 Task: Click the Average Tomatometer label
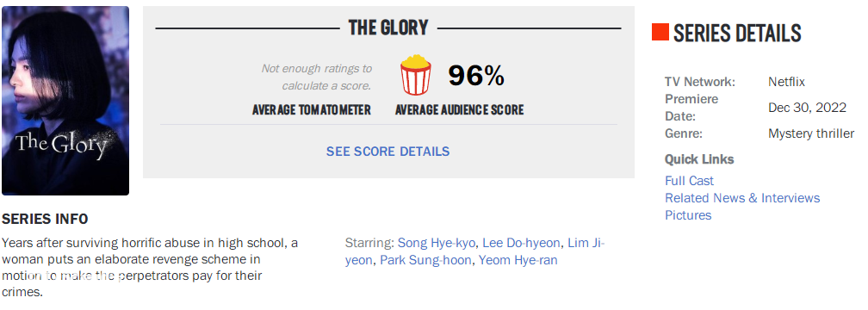312,110
